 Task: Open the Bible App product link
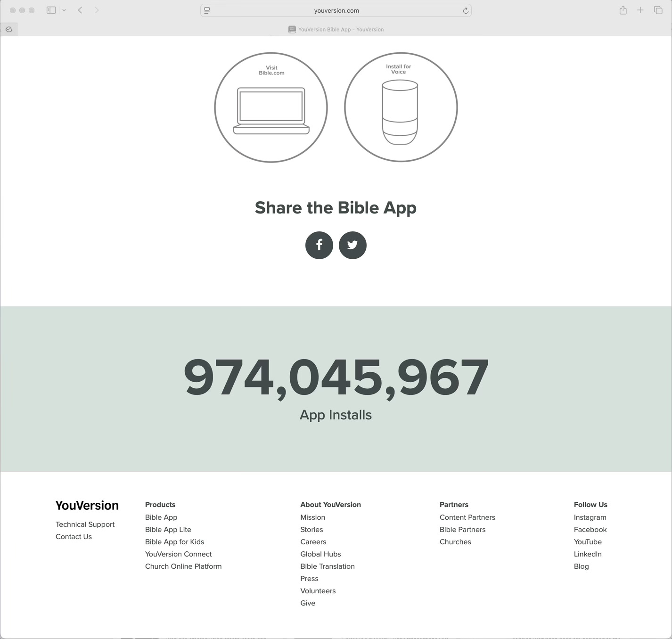pos(161,517)
